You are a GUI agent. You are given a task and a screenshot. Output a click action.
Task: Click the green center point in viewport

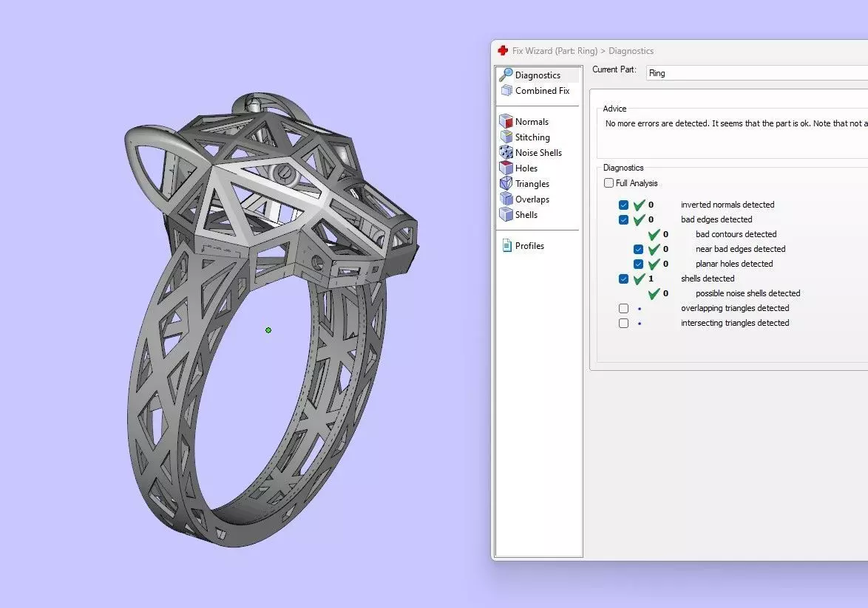click(268, 330)
